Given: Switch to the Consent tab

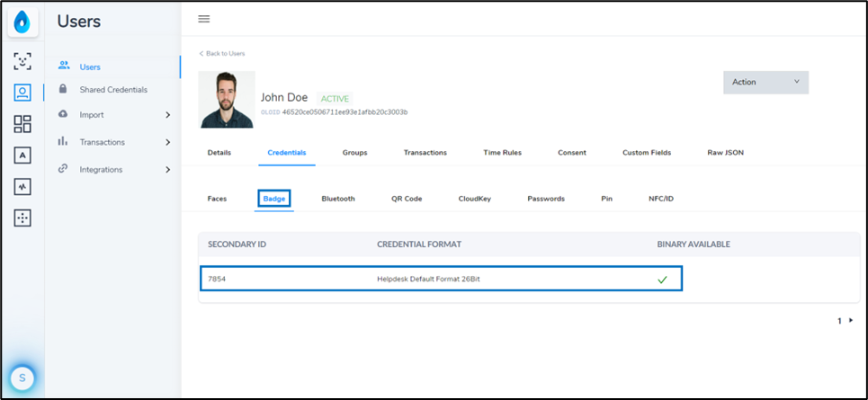Looking at the screenshot, I should pos(572,153).
